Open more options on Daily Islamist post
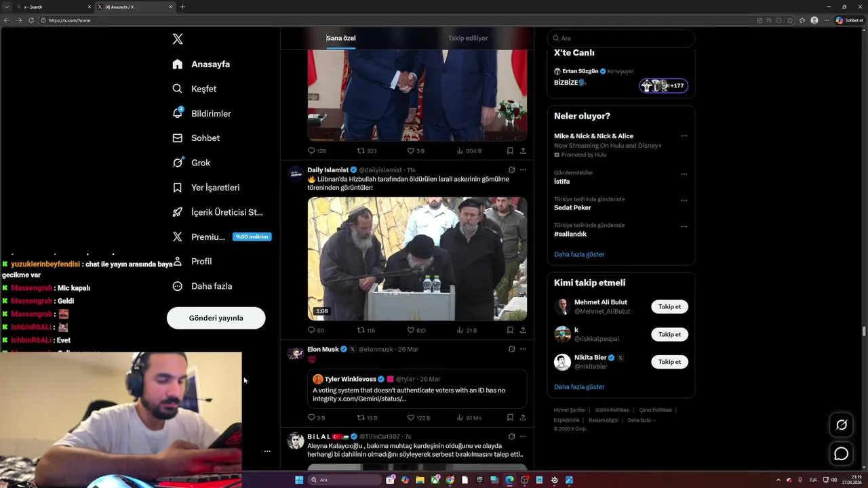868x488 pixels. [523, 170]
